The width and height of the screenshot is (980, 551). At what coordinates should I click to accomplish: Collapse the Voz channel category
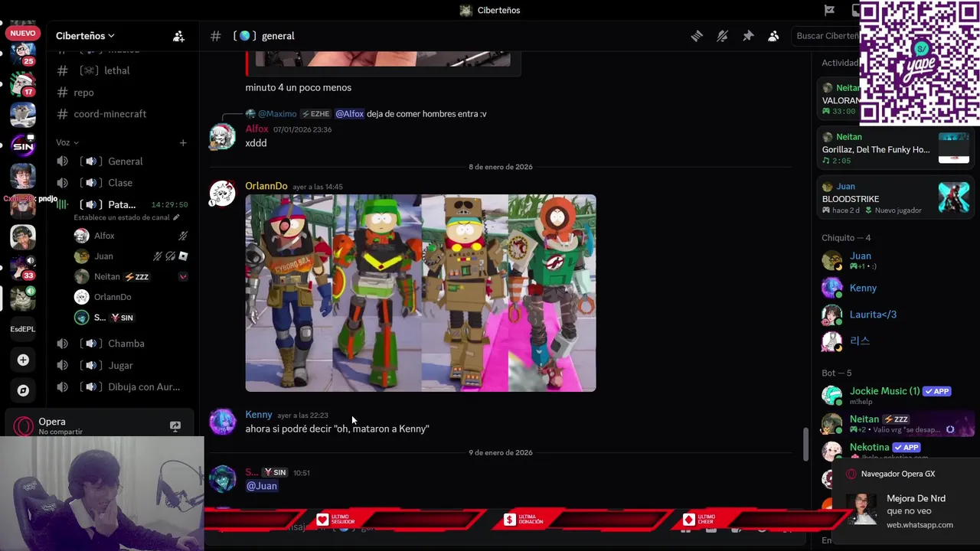click(x=67, y=142)
